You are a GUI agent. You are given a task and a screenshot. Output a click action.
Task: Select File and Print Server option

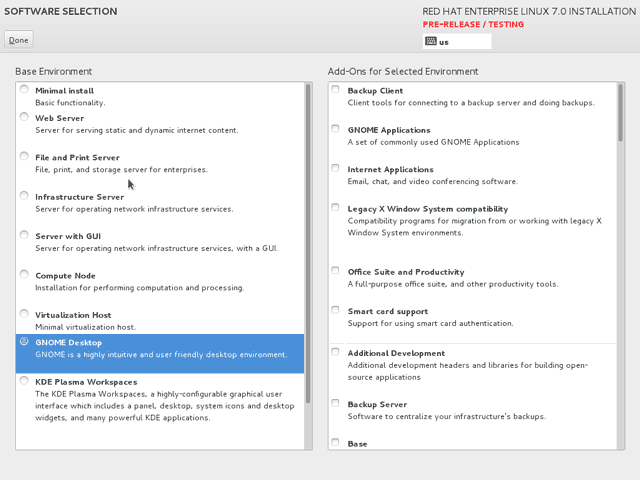[24, 156]
